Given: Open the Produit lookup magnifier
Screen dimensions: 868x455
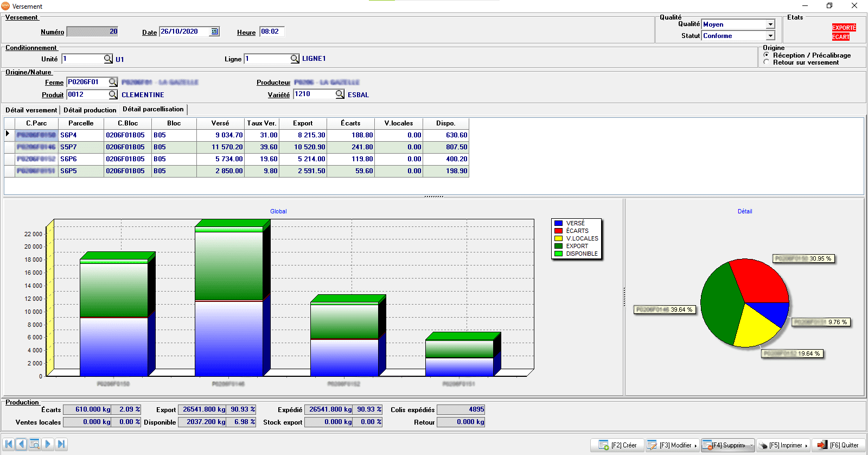Looking at the screenshot, I should tap(113, 94).
